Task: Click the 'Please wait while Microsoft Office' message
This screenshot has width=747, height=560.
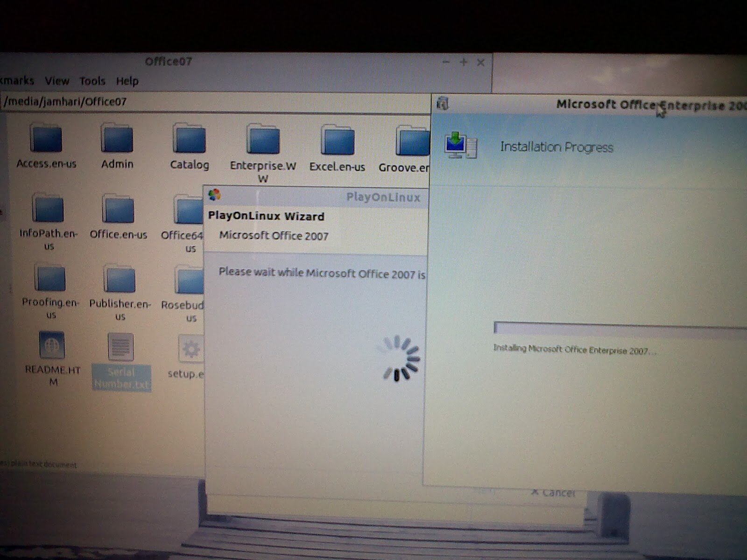Action: coord(322,273)
